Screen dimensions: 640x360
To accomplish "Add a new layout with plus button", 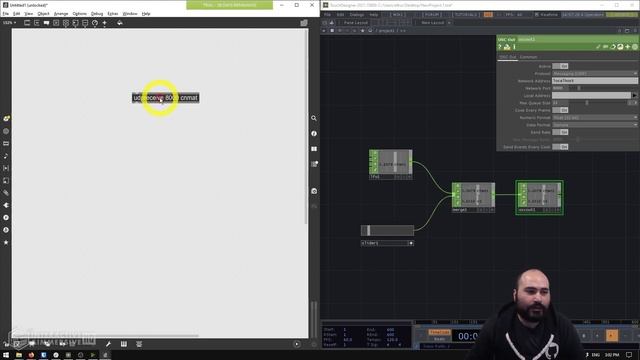I will point(449,23).
